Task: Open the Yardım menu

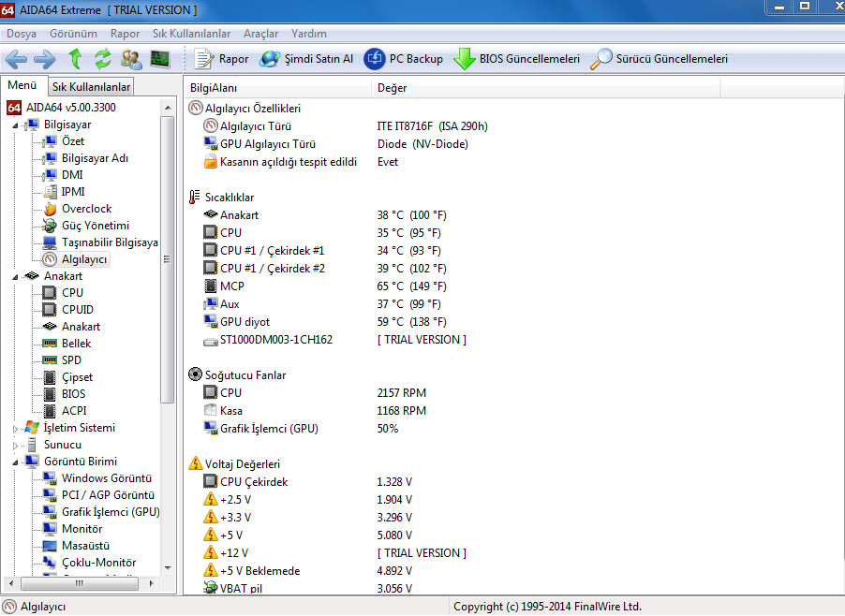Action: pyautogui.click(x=309, y=34)
